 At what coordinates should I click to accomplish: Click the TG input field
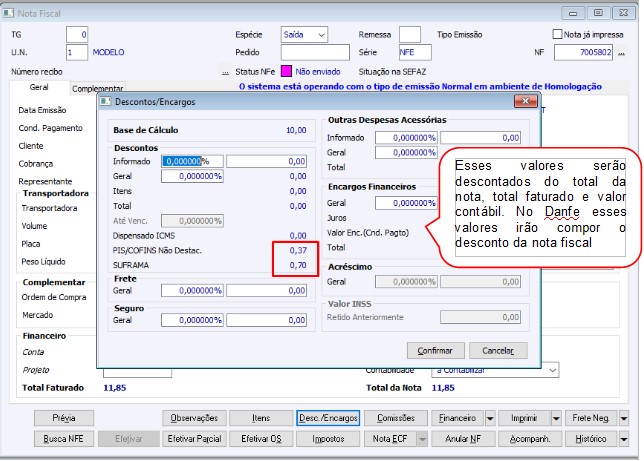tap(77, 35)
